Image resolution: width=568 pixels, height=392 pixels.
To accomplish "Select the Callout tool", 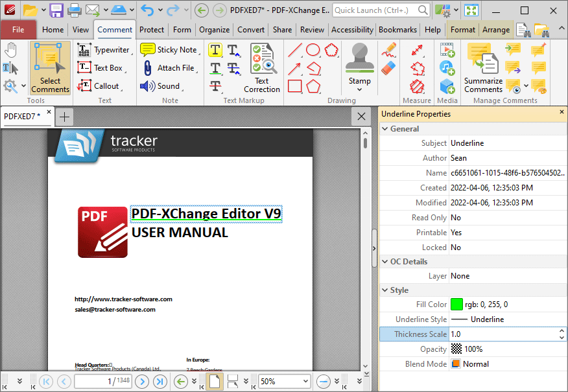I will click(x=99, y=86).
